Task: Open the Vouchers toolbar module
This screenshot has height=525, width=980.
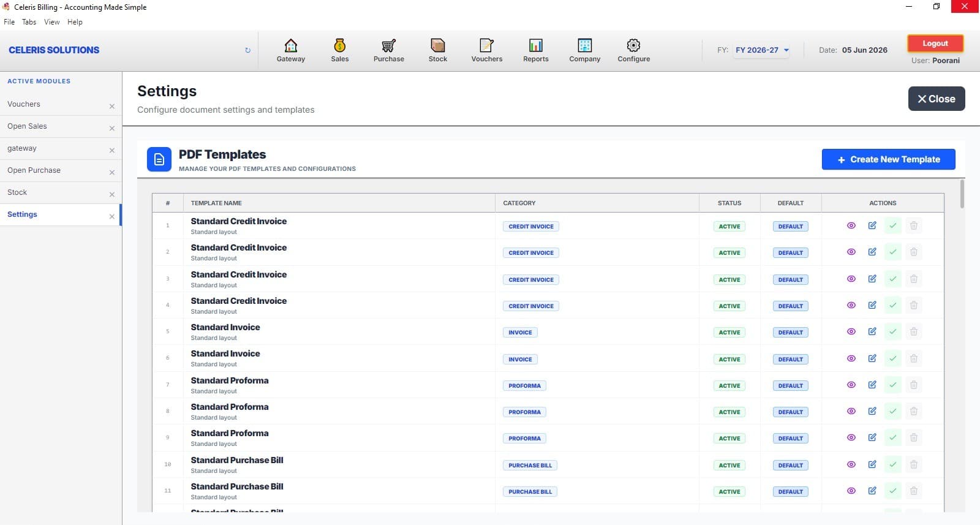Action: (x=486, y=50)
